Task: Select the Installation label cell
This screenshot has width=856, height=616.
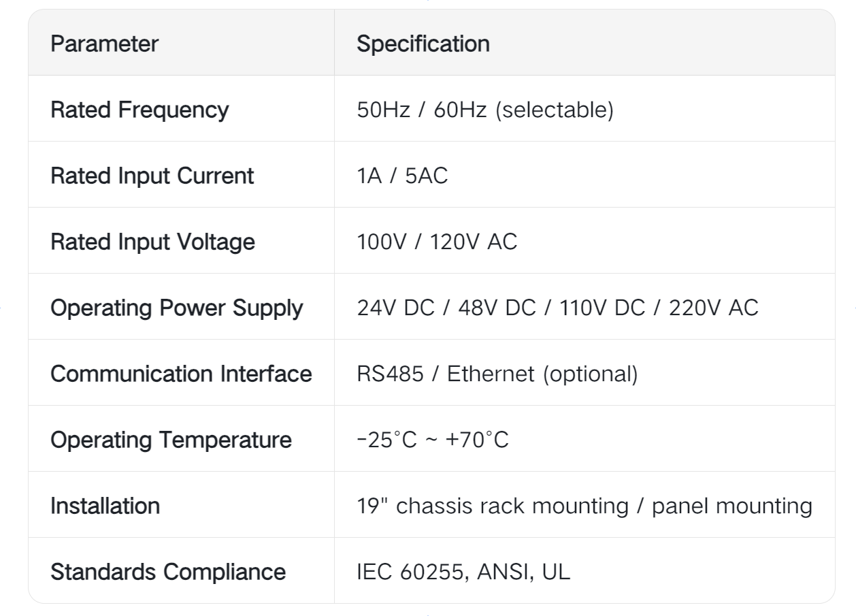Action: coord(105,506)
